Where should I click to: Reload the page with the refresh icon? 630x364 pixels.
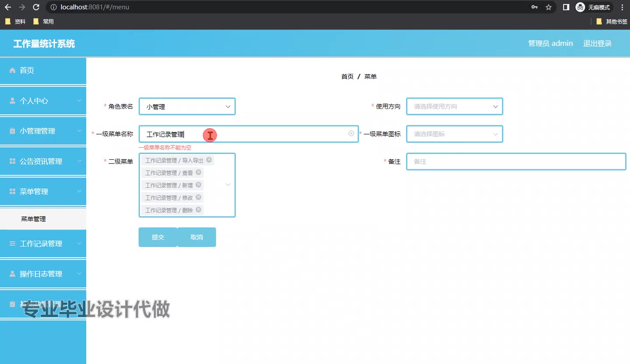coord(36,7)
